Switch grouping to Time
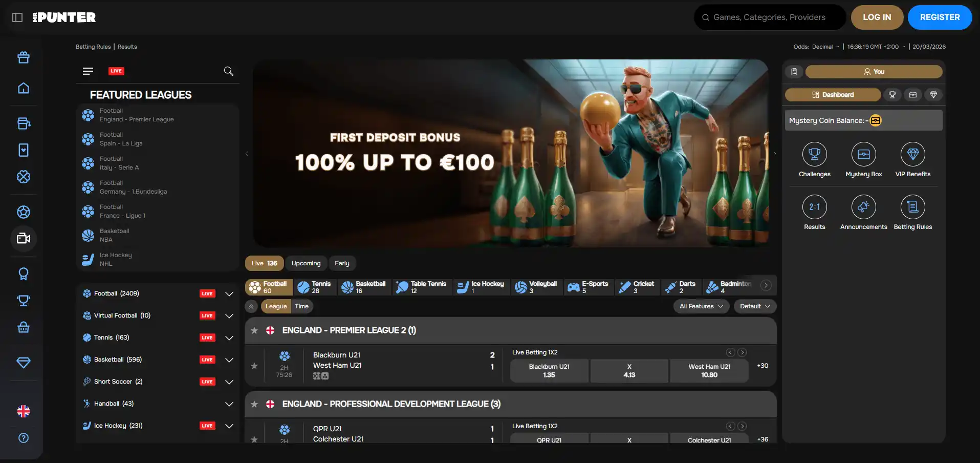 302,306
